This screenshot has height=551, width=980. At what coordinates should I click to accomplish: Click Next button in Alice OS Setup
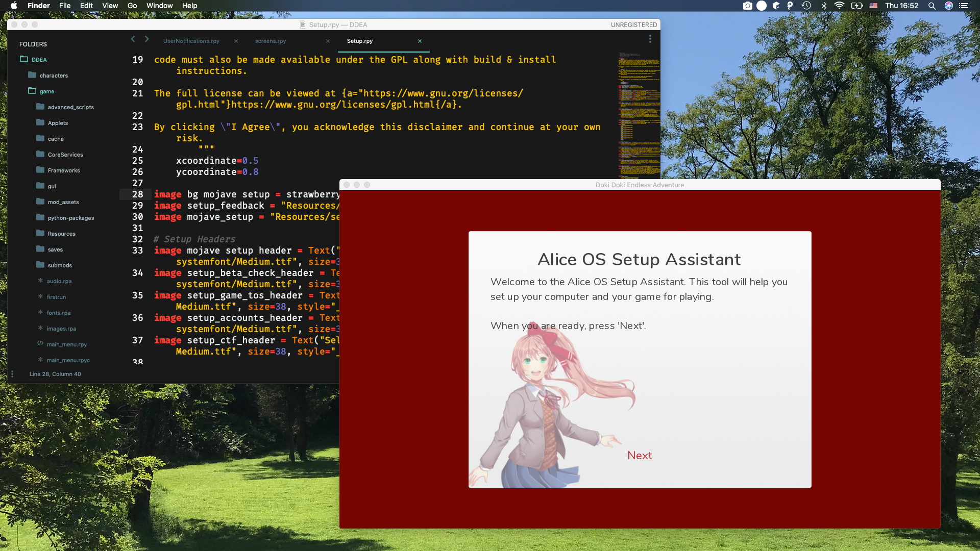(x=639, y=455)
